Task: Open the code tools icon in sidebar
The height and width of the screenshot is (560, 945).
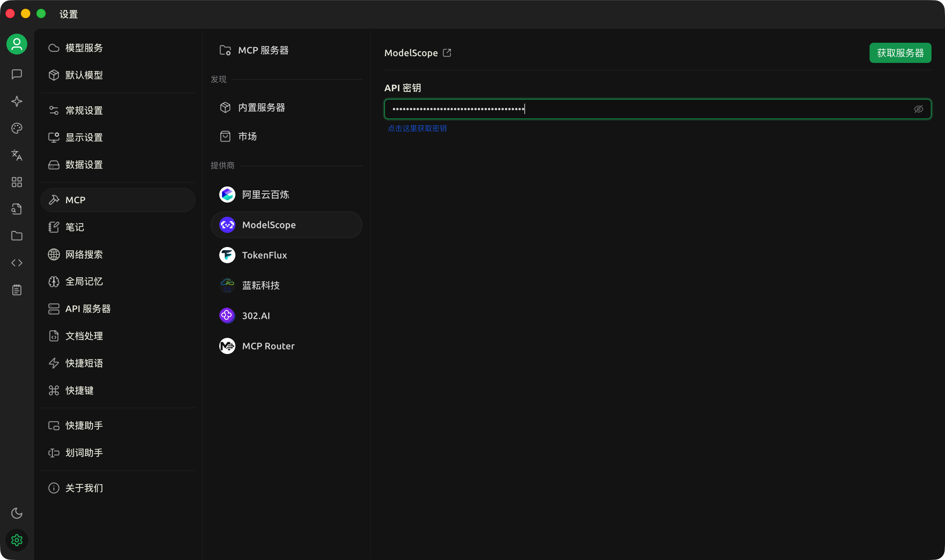Action: (17, 262)
